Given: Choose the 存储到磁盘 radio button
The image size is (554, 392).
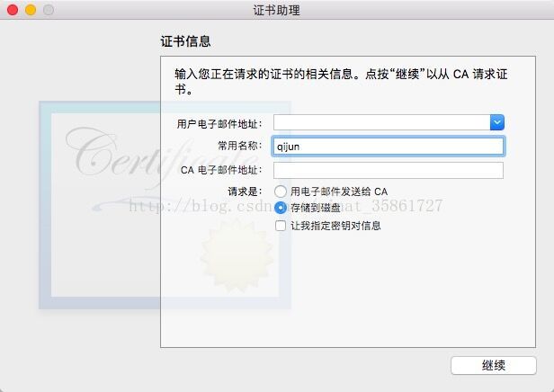Looking at the screenshot, I should click(x=281, y=208).
